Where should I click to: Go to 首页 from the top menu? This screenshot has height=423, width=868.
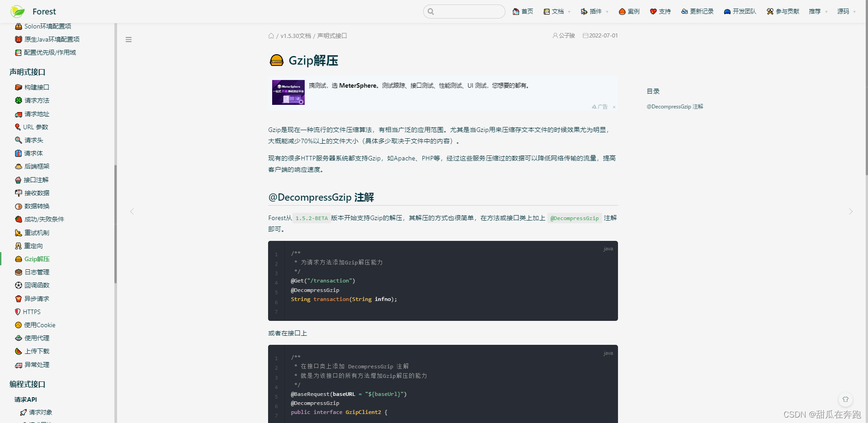coord(522,11)
